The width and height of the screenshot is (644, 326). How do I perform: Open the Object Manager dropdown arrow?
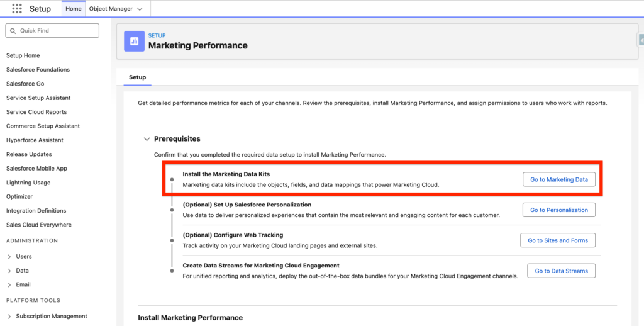click(x=139, y=9)
